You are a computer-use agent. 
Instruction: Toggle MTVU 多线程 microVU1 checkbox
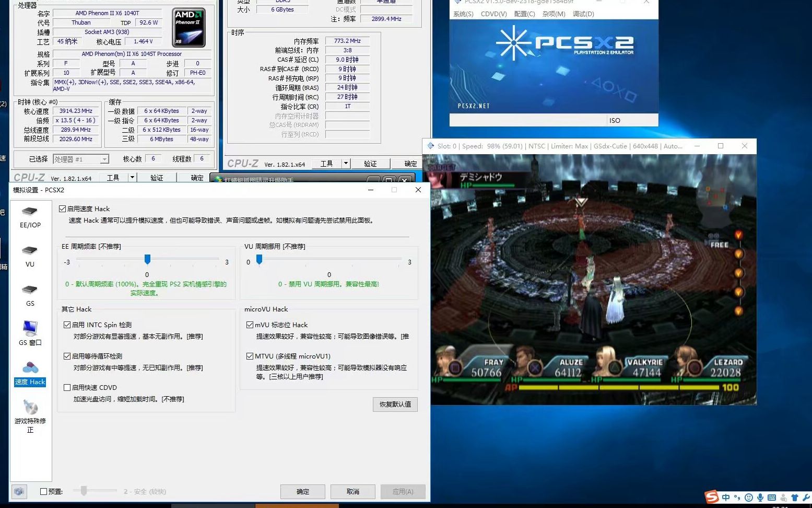click(x=250, y=356)
